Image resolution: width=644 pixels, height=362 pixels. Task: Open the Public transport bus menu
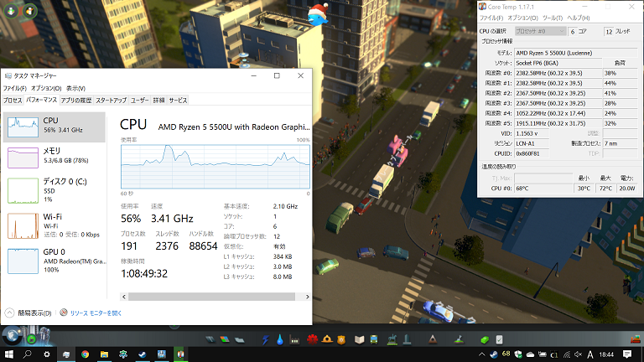click(x=374, y=339)
